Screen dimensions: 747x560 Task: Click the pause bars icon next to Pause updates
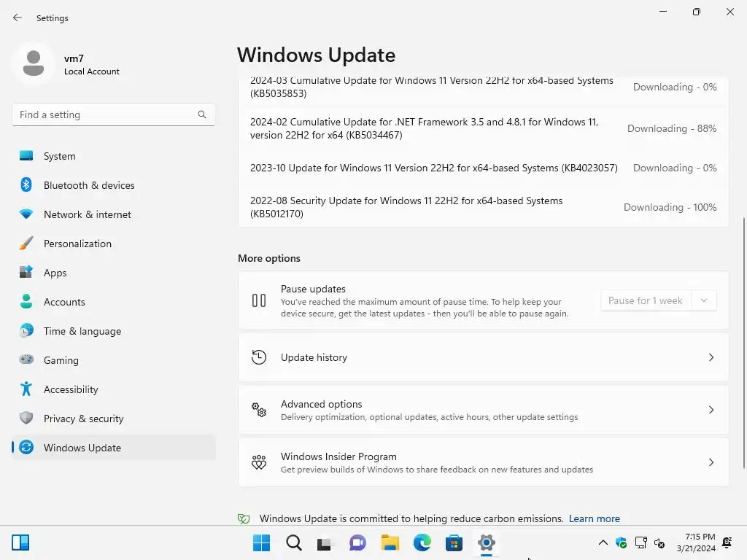coord(259,300)
